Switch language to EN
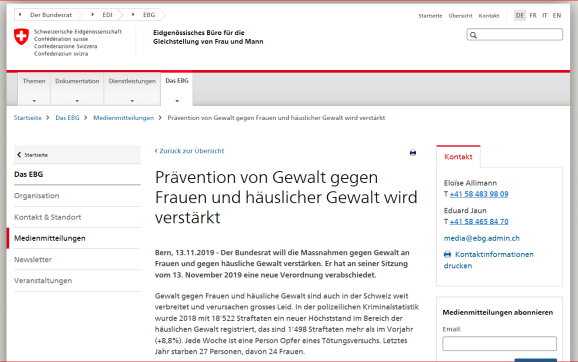 (x=557, y=15)
